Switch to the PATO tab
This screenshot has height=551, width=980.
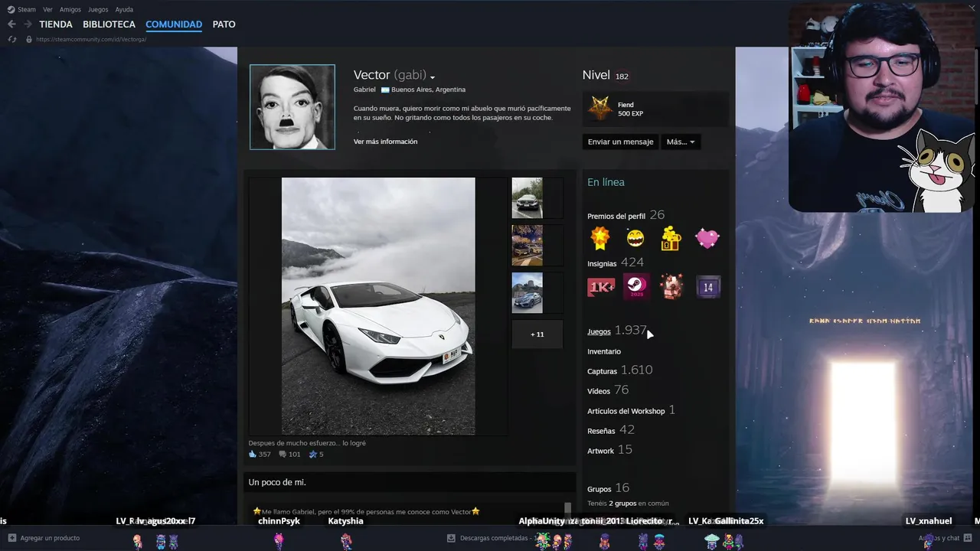click(224, 24)
